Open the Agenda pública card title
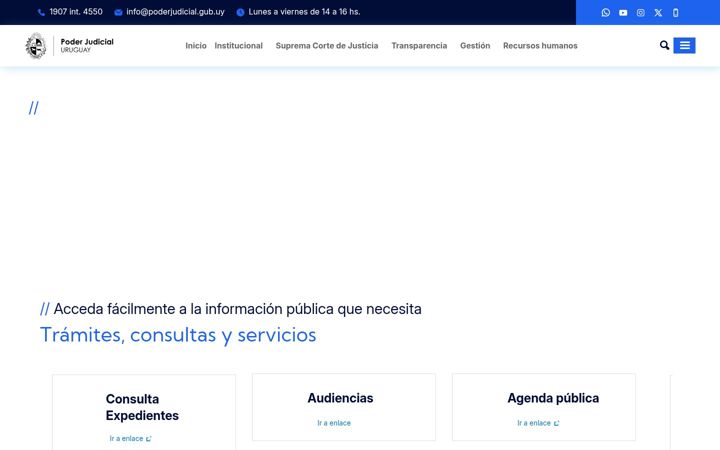 click(x=553, y=398)
